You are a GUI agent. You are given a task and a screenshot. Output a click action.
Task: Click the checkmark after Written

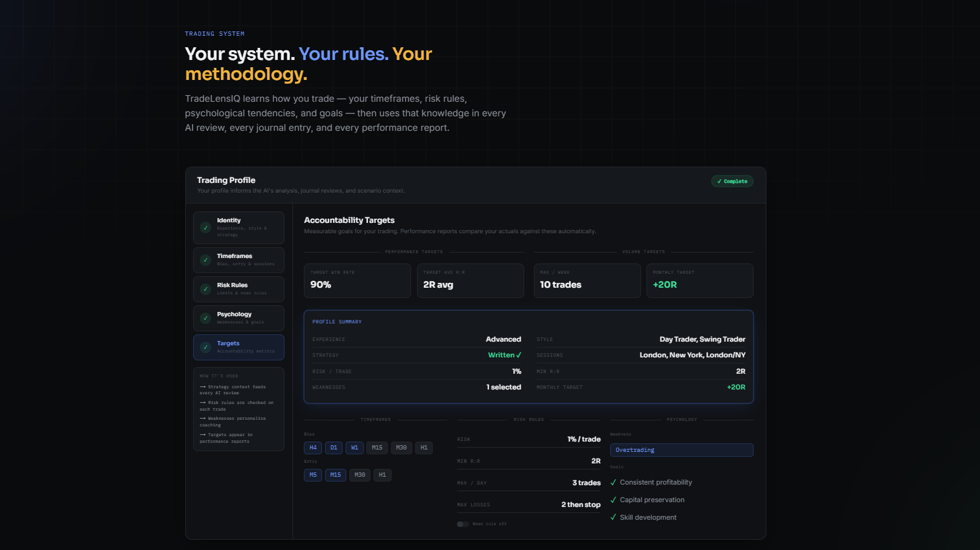coord(519,355)
